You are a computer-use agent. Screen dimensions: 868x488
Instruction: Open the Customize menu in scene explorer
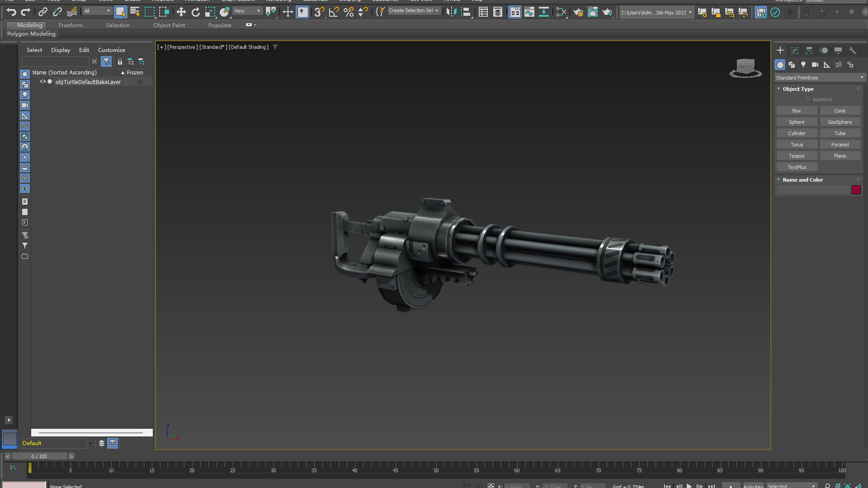coord(111,50)
